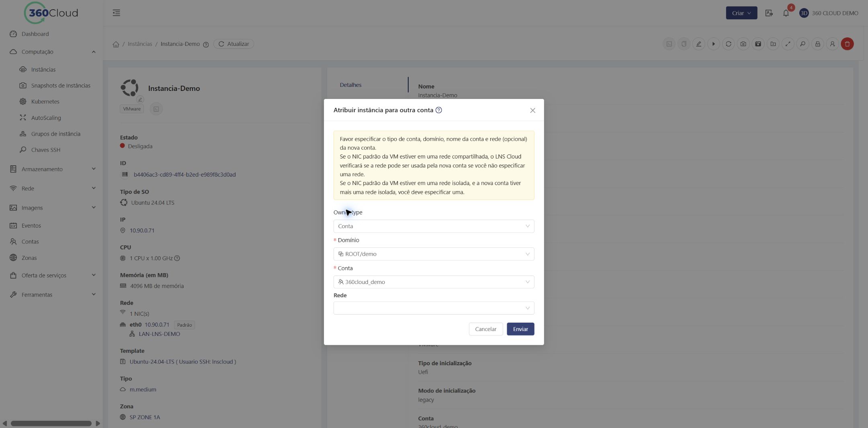Click the reset password lock icon
868x428 pixels.
coord(817,44)
